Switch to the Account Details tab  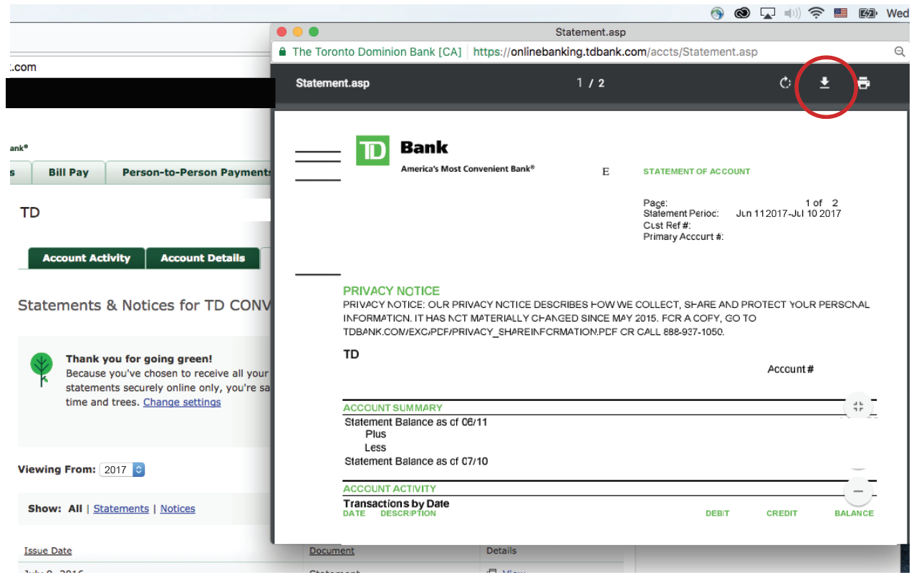pyautogui.click(x=203, y=258)
